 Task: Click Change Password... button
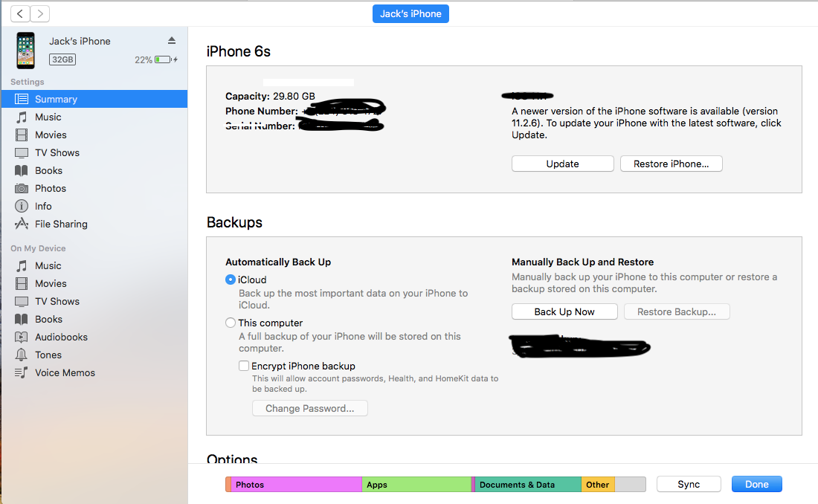pos(310,408)
